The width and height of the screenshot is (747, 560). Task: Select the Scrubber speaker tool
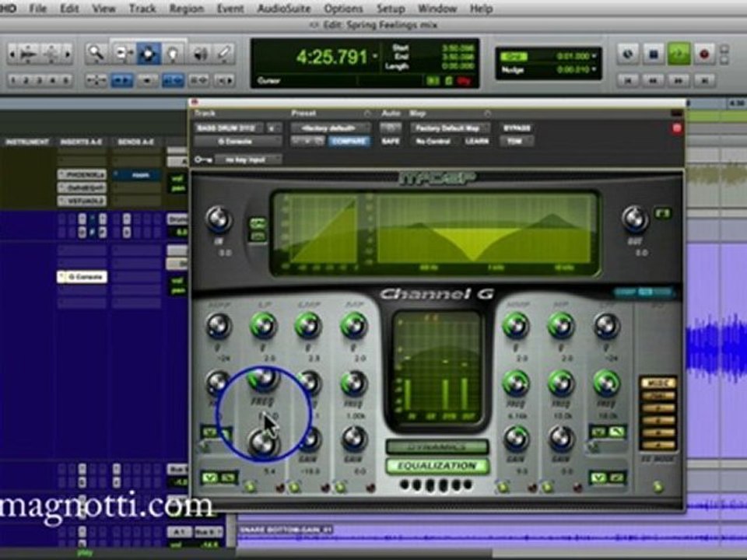click(x=200, y=54)
